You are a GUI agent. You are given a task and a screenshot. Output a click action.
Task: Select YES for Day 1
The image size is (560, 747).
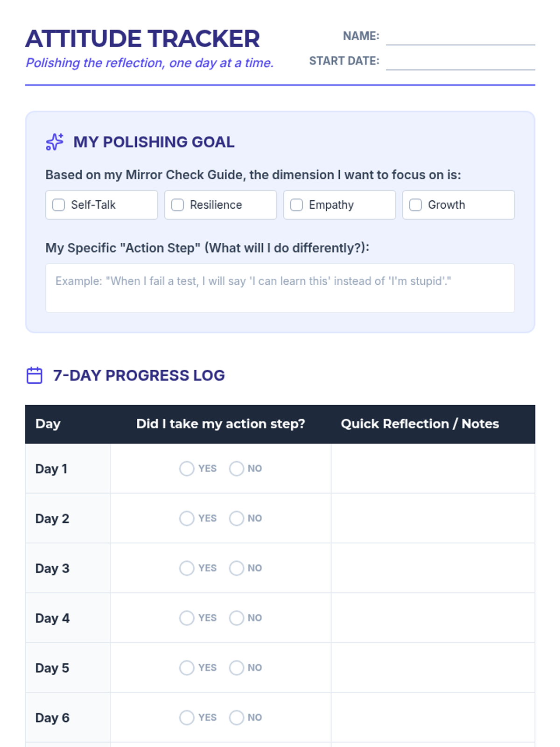pos(187,468)
